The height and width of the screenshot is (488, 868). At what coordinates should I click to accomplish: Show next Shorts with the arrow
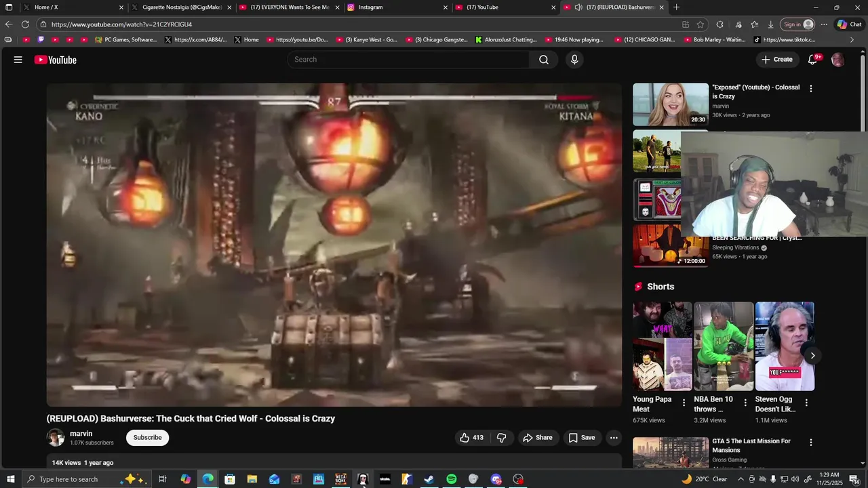(812, 356)
